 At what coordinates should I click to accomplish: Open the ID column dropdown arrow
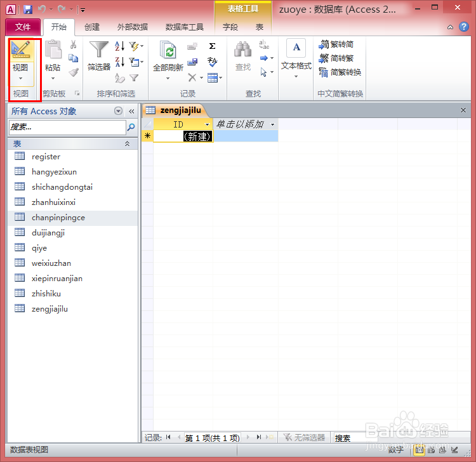click(207, 124)
